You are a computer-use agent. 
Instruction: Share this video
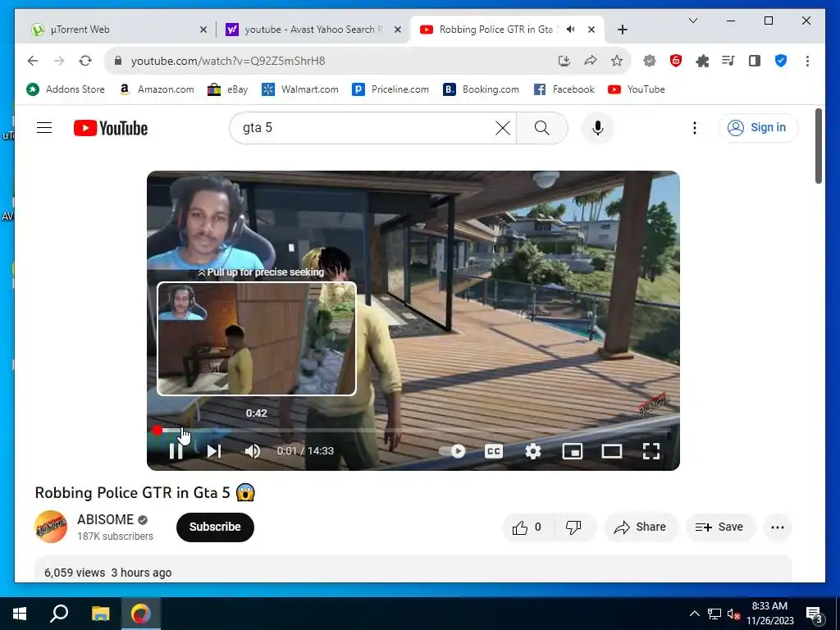[641, 527]
